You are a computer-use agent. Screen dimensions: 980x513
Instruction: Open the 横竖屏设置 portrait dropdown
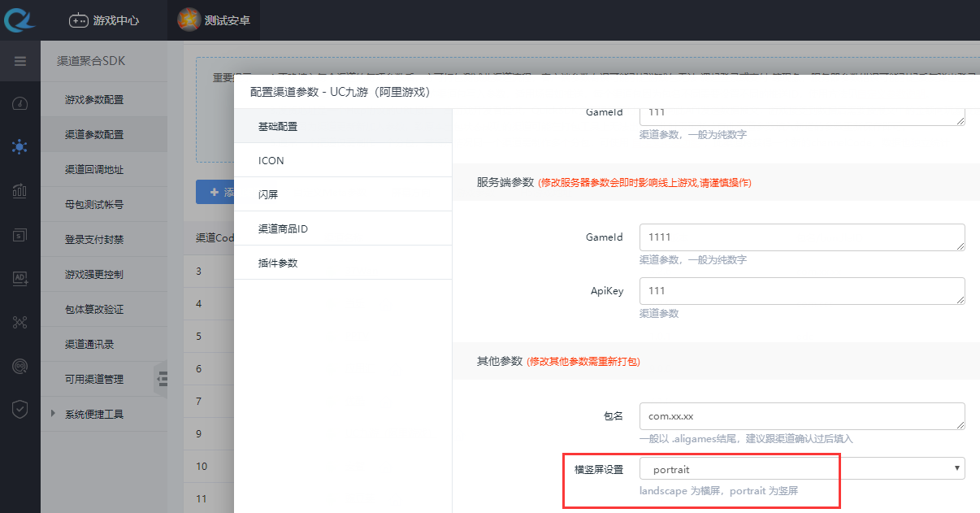[802, 469]
